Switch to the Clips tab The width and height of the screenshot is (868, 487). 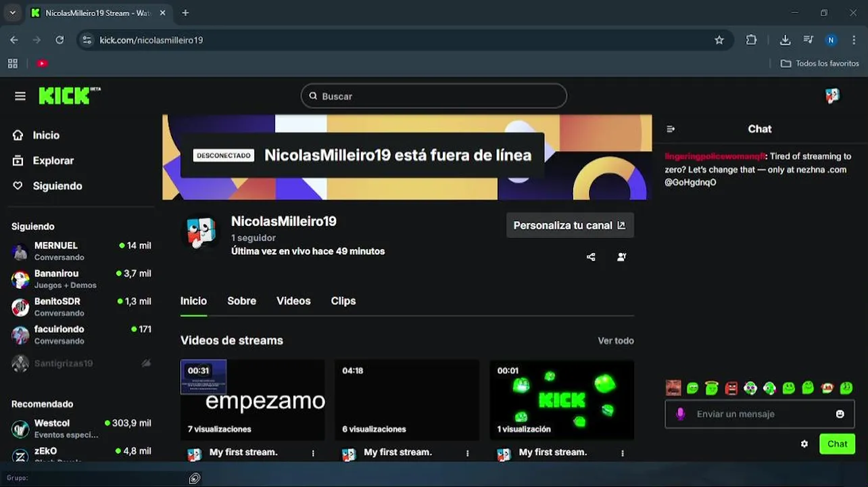tap(343, 301)
